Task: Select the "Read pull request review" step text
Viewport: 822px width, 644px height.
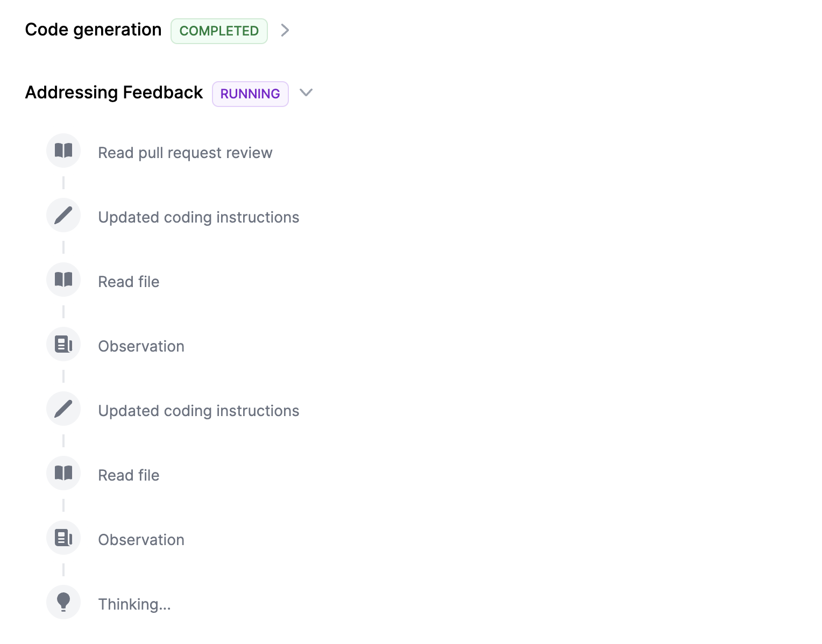Action: [185, 153]
